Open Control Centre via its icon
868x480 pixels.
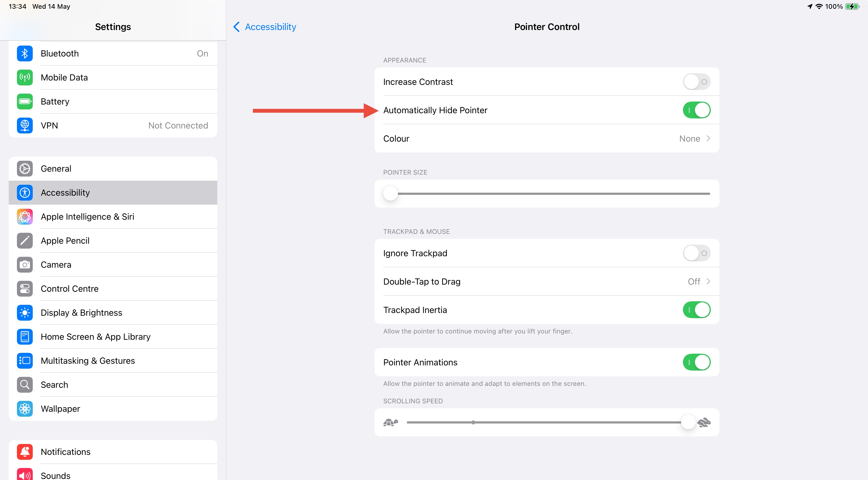coord(25,289)
